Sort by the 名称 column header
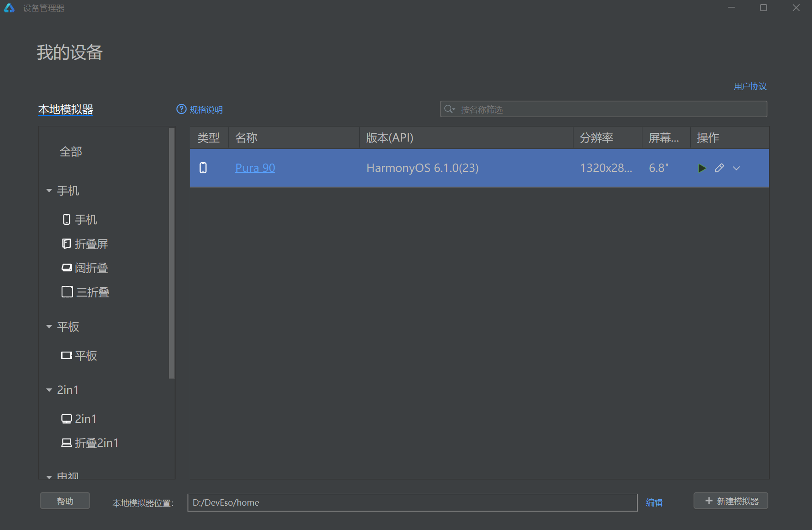 (x=294, y=138)
